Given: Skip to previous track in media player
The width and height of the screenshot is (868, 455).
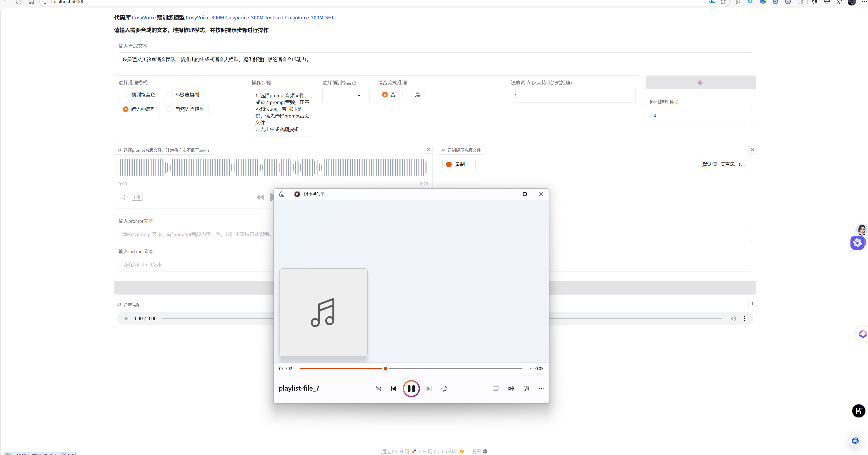Looking at the screenshot, I should tap(394, 389).
